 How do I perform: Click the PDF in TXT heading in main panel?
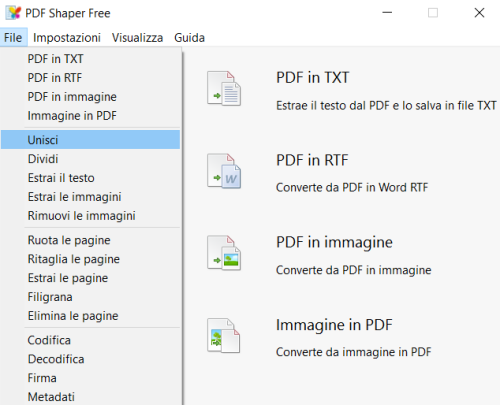(312, 78)
